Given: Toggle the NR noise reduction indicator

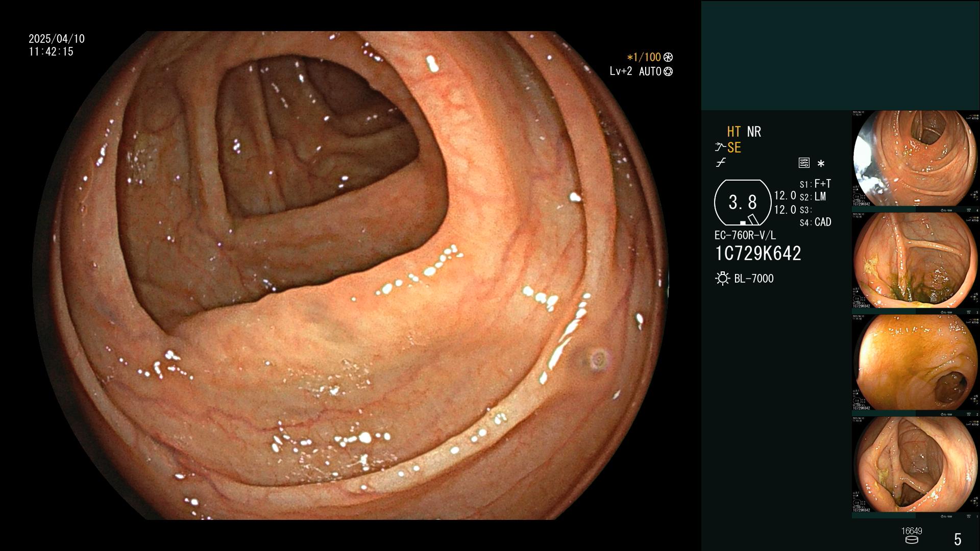Looking at the screenshot, I should click(754, 132).
